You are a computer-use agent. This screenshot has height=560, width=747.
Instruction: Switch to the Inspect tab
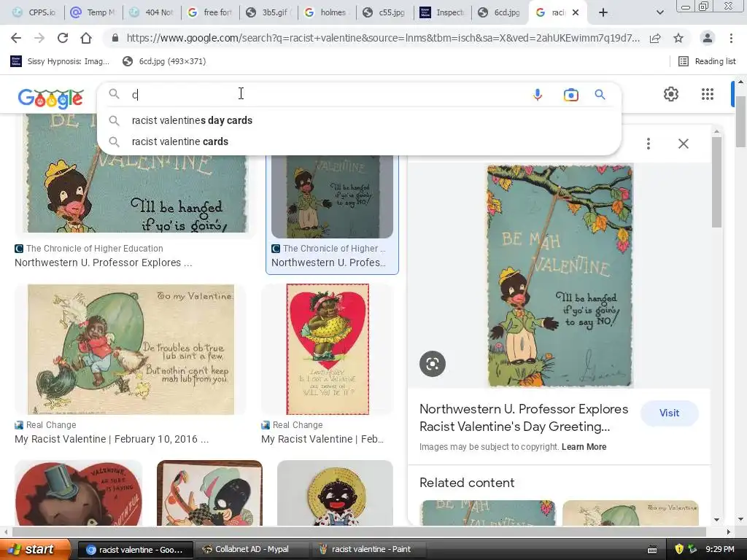[443, 12]
